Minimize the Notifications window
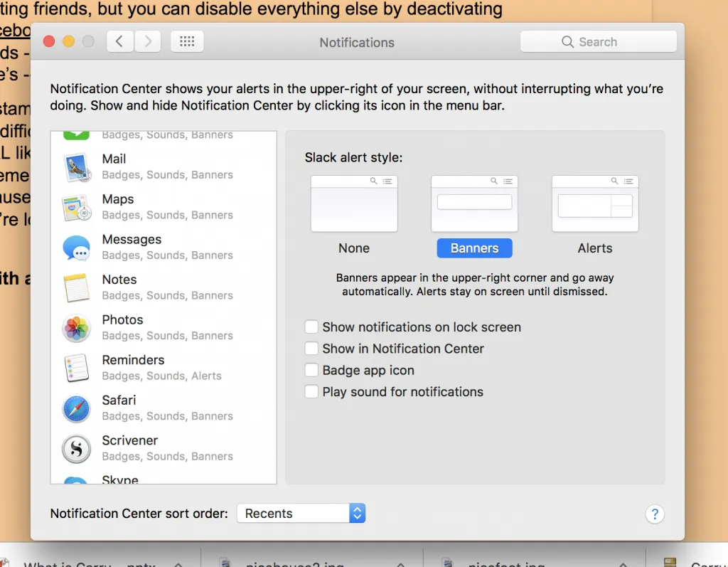The width and height of the screenshot is (728, 567). pyautogui.click(x=69, y=41)
